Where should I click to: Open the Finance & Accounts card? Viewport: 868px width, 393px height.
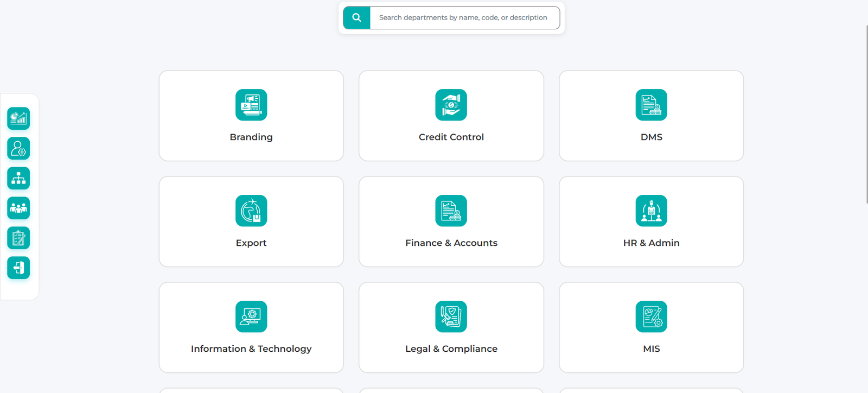(451, 221)
